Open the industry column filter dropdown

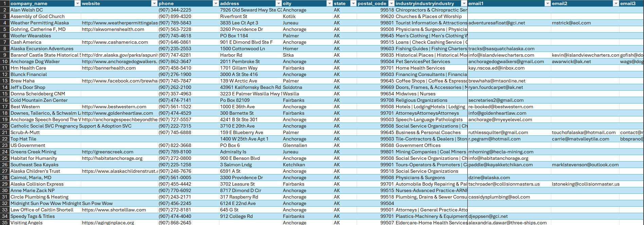(464, 3)
